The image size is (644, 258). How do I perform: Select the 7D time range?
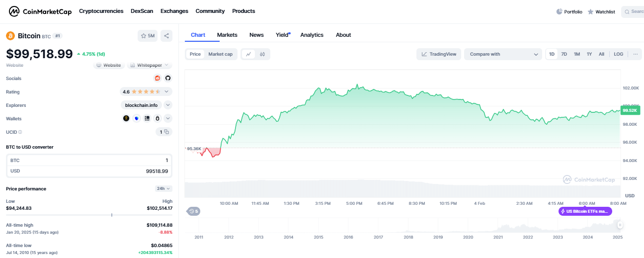point(564,54)
